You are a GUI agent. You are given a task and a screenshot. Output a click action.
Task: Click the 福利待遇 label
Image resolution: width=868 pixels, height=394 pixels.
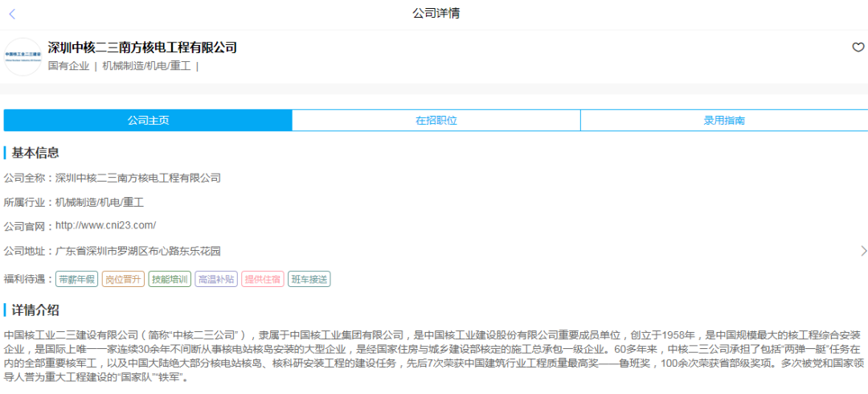28,279
